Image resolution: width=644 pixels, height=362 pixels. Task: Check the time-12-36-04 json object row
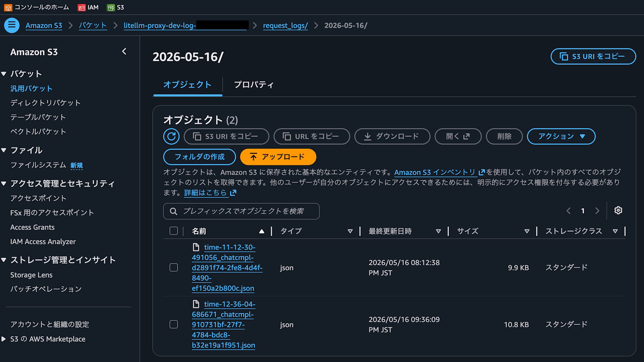pos(174,324)
